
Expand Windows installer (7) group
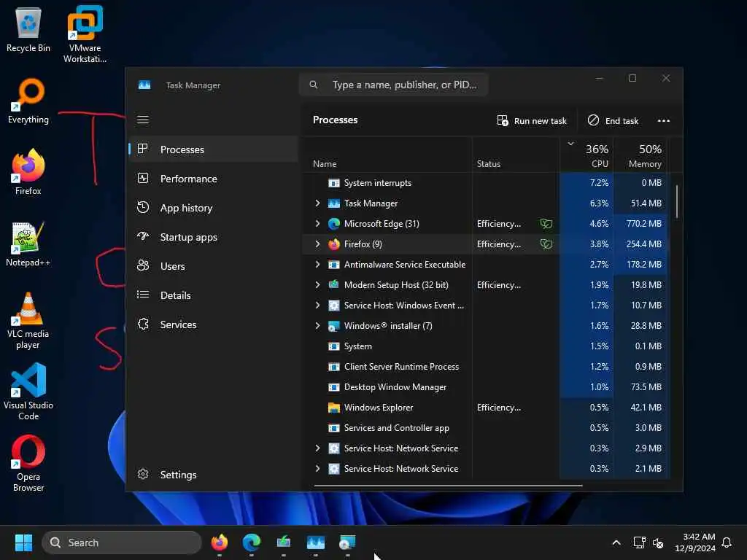point(318,326)
